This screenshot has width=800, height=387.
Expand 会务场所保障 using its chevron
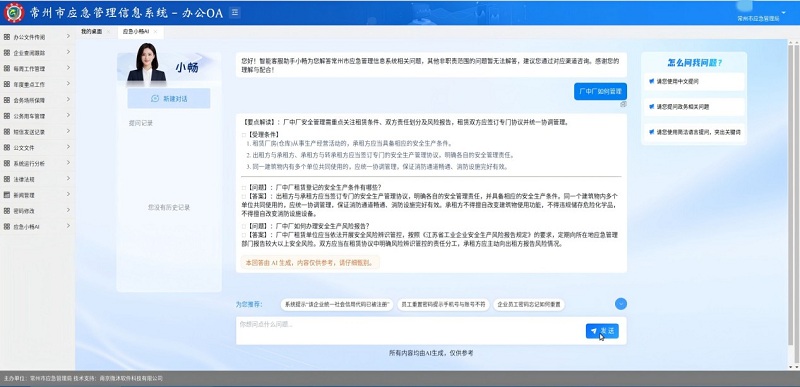[68, 99]
